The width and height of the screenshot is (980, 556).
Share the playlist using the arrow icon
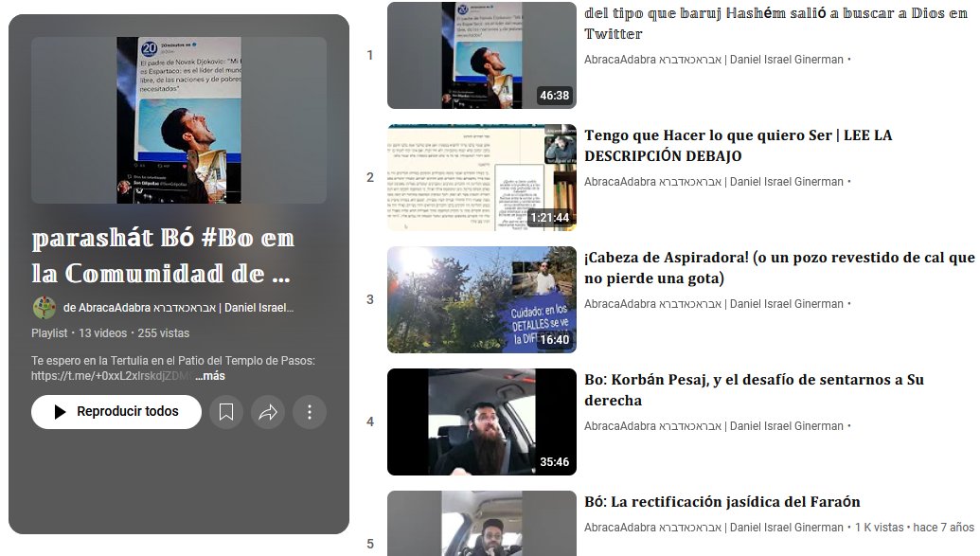click(268, 412)
